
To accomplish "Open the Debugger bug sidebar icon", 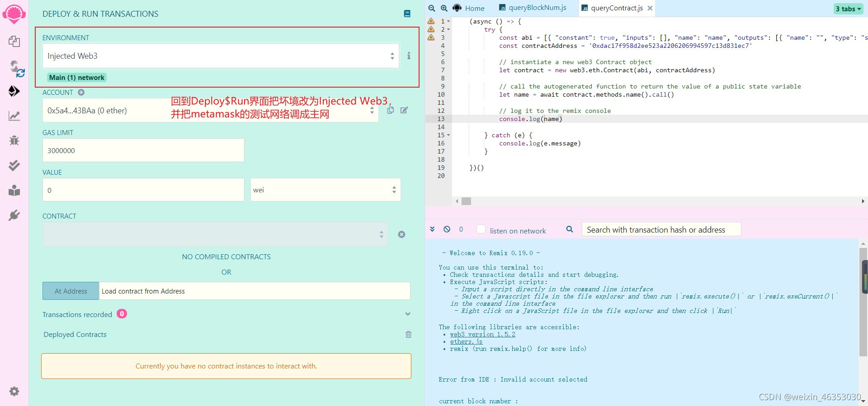I will (x=14, y=140).
